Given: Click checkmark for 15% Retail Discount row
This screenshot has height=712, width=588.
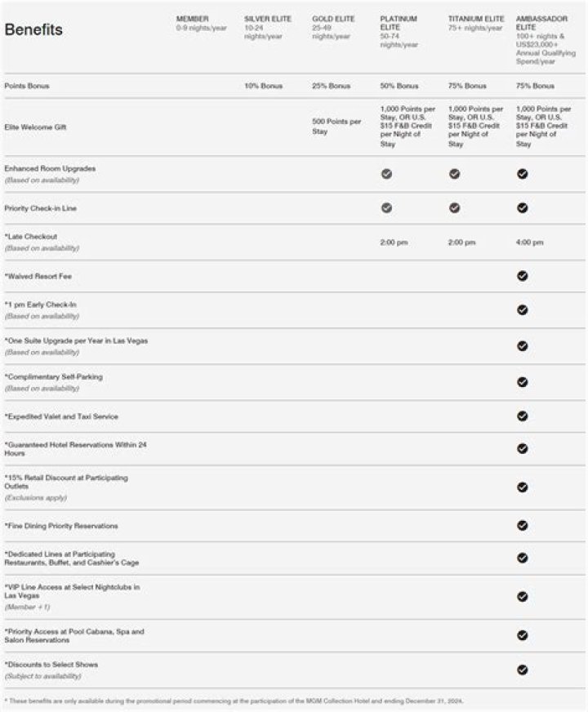Looking at the screenshot, I should click(523, 487).
